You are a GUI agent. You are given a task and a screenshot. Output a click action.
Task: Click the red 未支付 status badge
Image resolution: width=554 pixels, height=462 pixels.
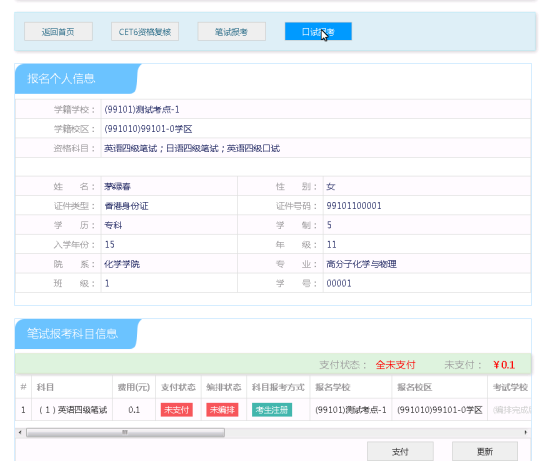(177, 410)
